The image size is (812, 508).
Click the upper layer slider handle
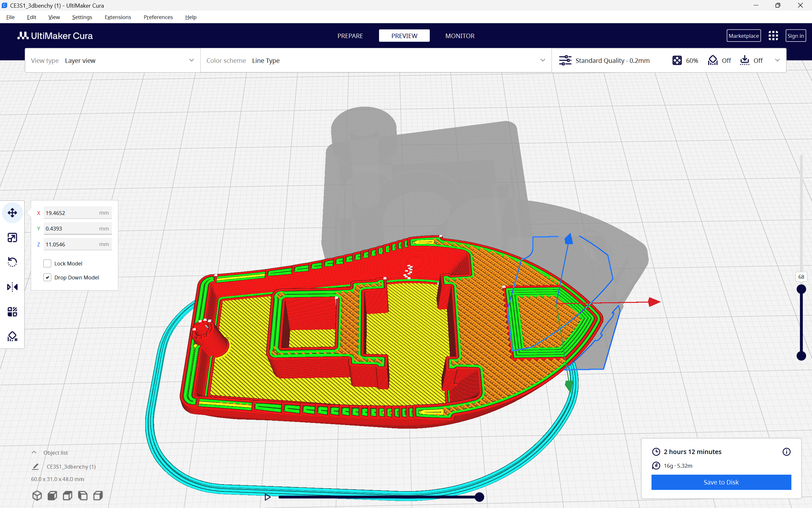(801, 289)
